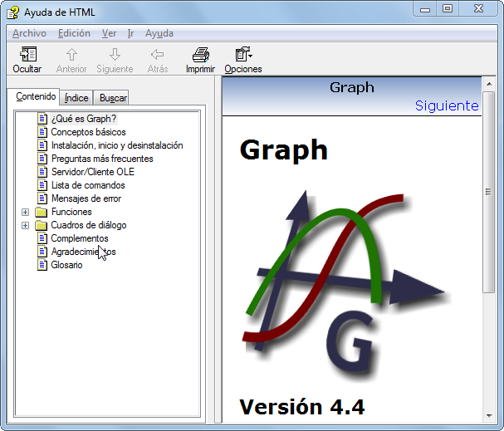The width and height of the screenshot is (504, 431).
Task: Click page icon beside Instalación, inicio y desinstalación
Action: [x=42, y=145]
